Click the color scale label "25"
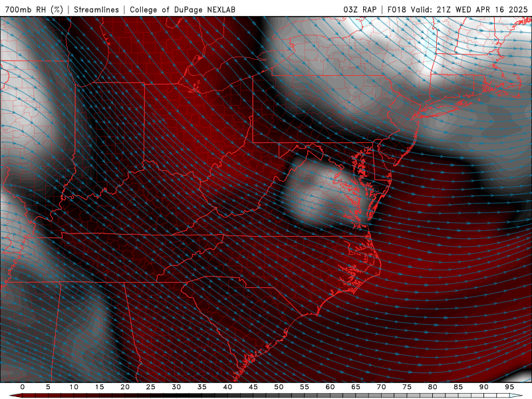The height and width of the screenshot is (399, 532). click(x=151, y=387)
